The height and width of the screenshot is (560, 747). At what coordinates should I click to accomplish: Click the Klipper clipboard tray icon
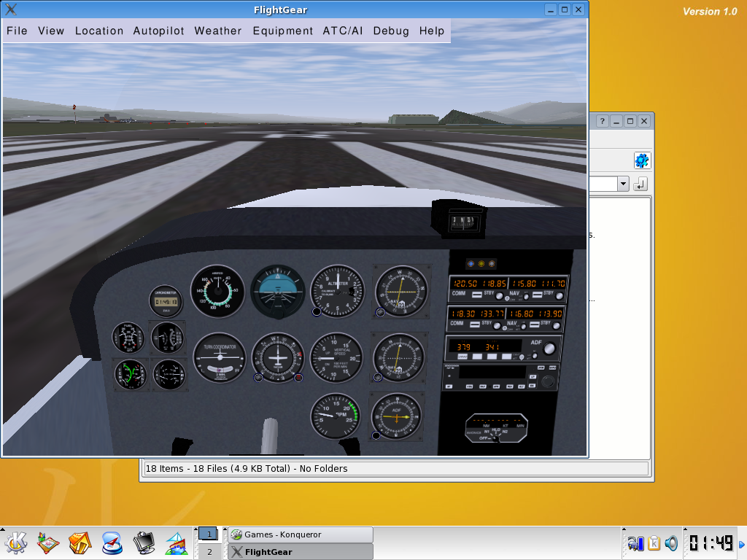pyautogui.click(x=654, y=542)
